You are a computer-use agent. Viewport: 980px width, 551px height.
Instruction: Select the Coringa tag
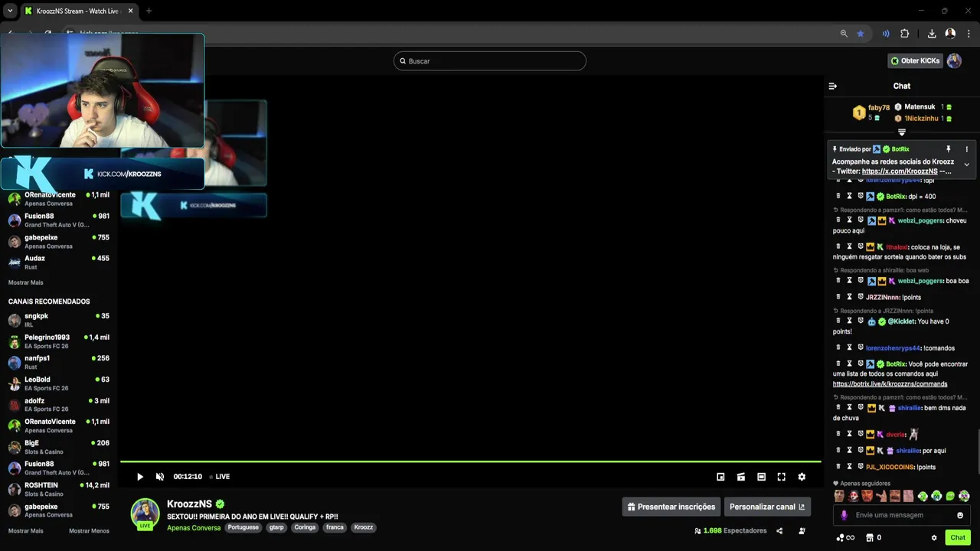tap(305, 527)
